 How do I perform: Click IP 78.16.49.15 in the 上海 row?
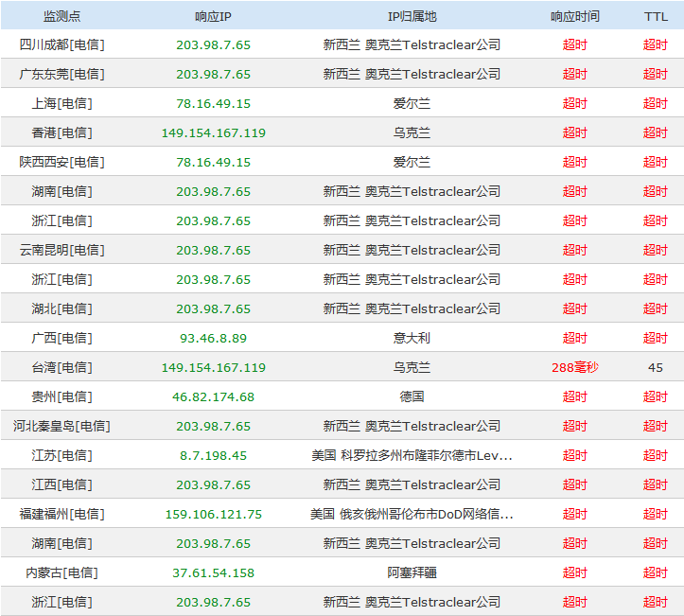[213, 103]
